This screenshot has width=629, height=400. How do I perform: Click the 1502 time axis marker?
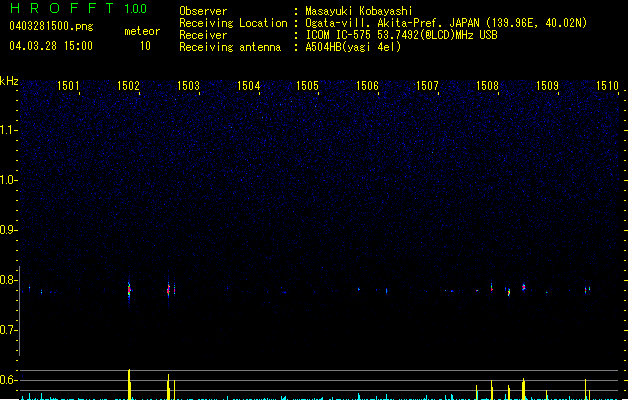point(128,86)
